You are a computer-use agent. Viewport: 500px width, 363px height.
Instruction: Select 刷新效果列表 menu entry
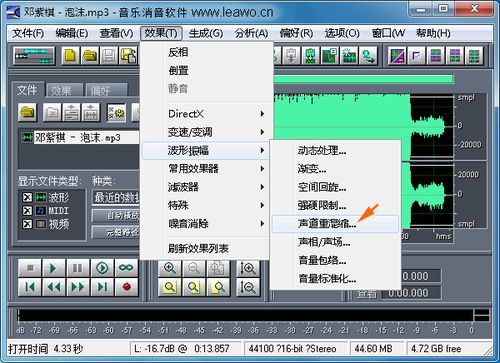(x=204, y=248)
